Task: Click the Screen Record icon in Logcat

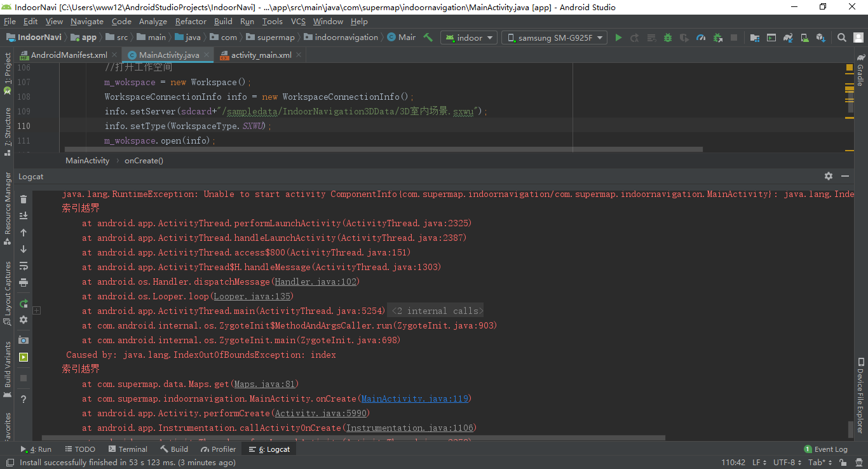Action: (24, 357)
